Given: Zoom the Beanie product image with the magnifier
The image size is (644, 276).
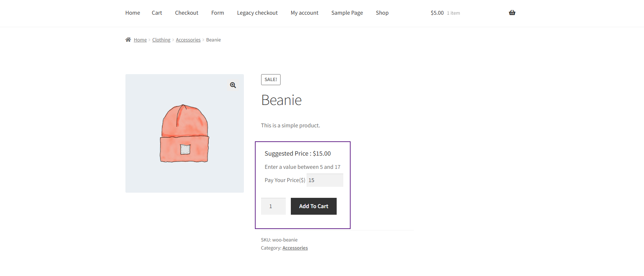Looking at the screenshot, I should [233, 85].
